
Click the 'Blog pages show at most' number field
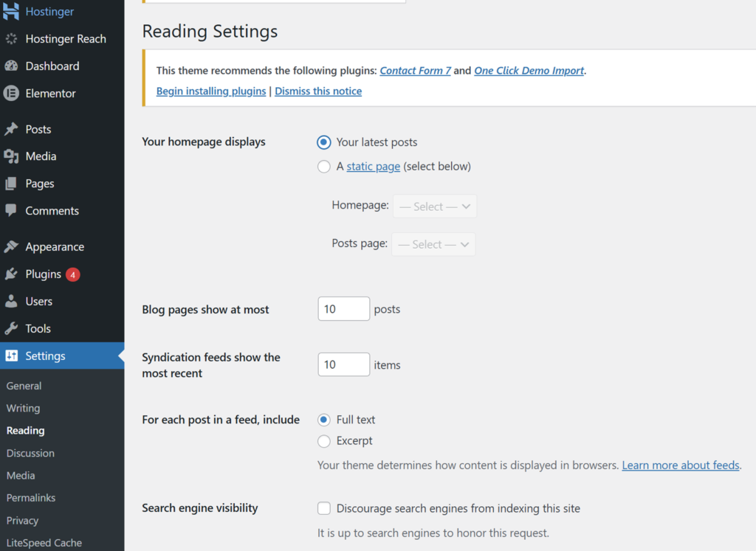(x=344, y=309)
